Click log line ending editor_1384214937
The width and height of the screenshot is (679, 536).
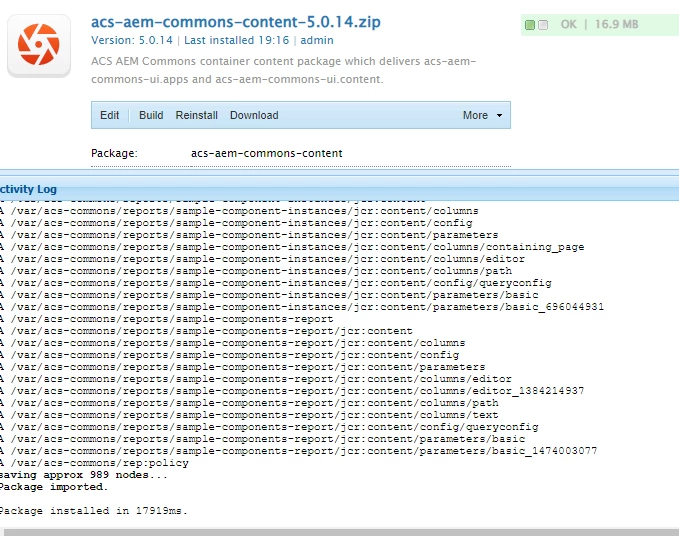[292, 391]
